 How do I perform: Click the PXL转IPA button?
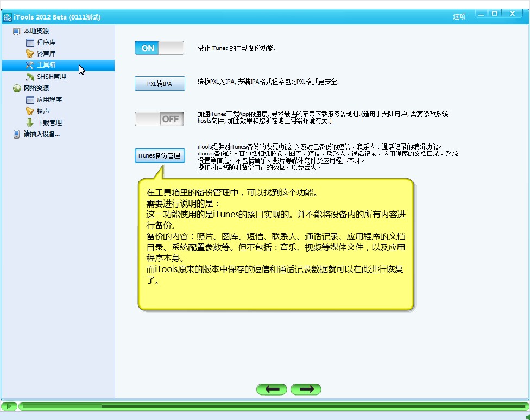coord(160,84)
